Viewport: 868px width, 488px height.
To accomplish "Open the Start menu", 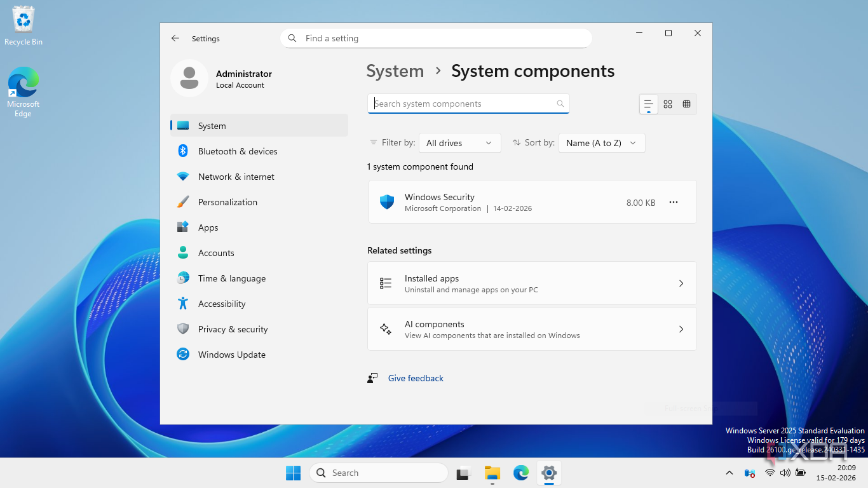I will click(x=293, y=473).
